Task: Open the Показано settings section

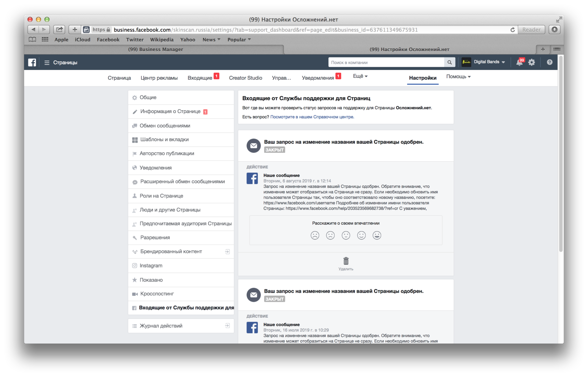Action: [181, 280]
